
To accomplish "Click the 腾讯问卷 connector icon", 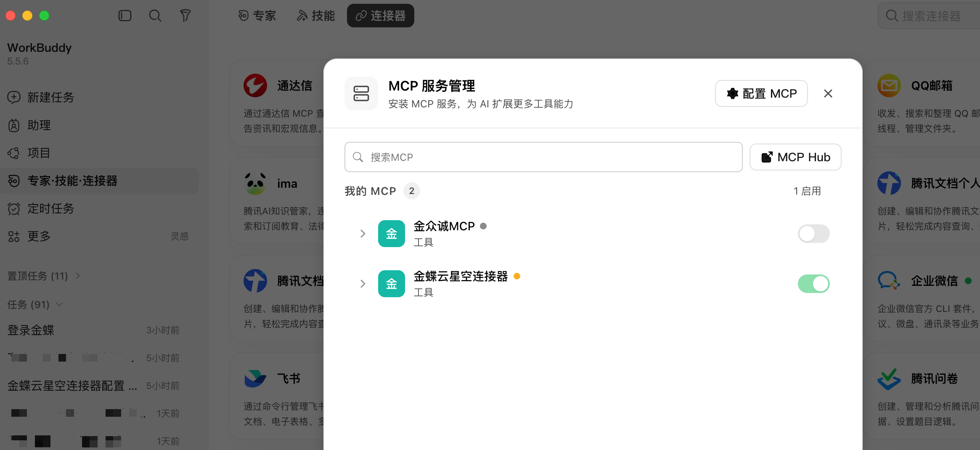I will [889, 378].
